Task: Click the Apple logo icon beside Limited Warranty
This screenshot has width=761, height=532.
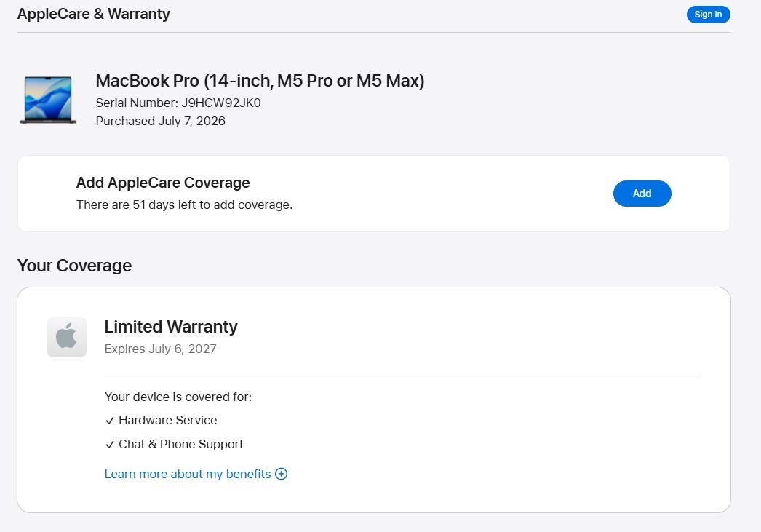Action: (67, 337)
